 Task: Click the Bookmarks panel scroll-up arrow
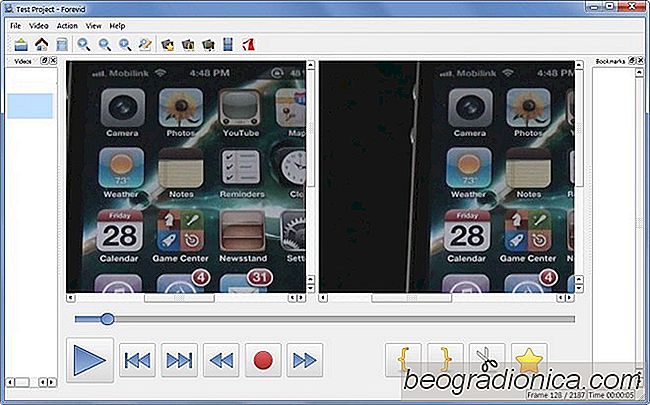click(x=639, y=73)
